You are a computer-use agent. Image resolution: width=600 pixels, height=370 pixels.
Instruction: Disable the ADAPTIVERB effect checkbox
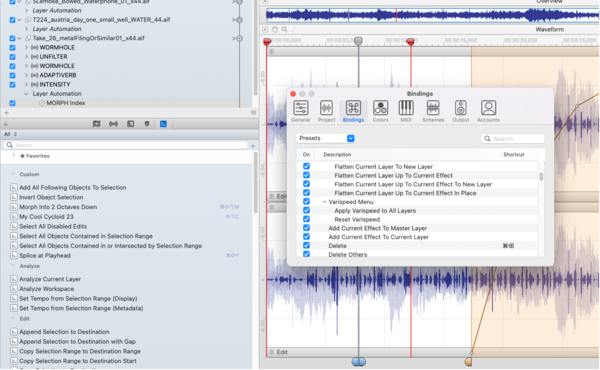(12, 75)
